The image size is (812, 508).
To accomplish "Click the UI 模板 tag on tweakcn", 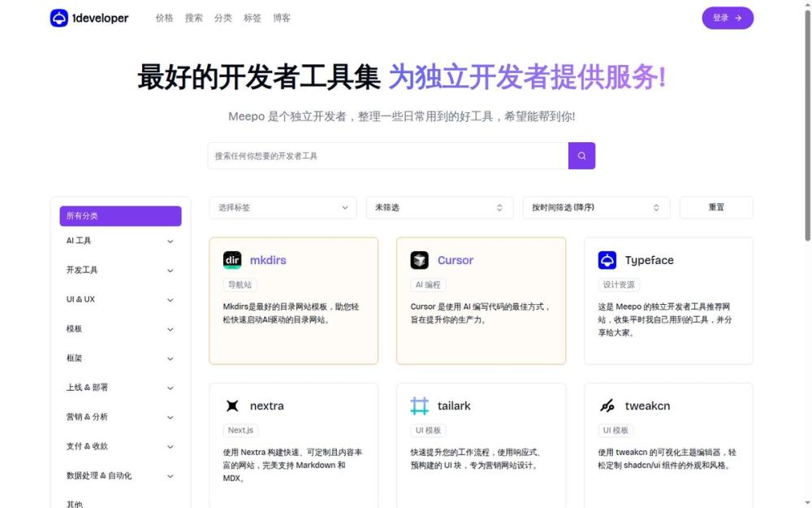I will pos(615,430).
